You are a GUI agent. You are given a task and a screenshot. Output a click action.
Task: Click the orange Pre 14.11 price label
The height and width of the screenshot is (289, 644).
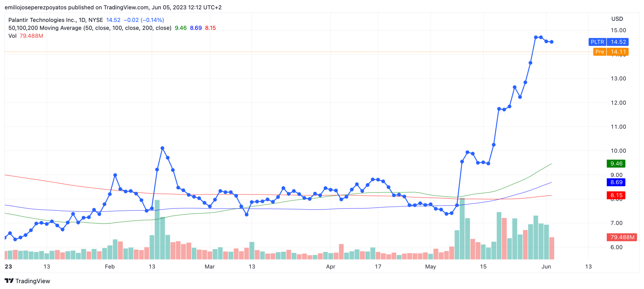(611, 52)
